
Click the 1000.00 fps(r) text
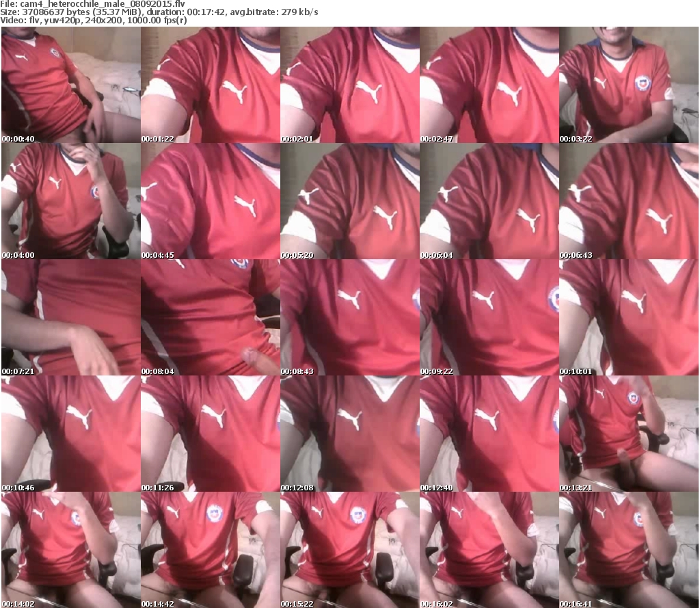click(157, 20)
